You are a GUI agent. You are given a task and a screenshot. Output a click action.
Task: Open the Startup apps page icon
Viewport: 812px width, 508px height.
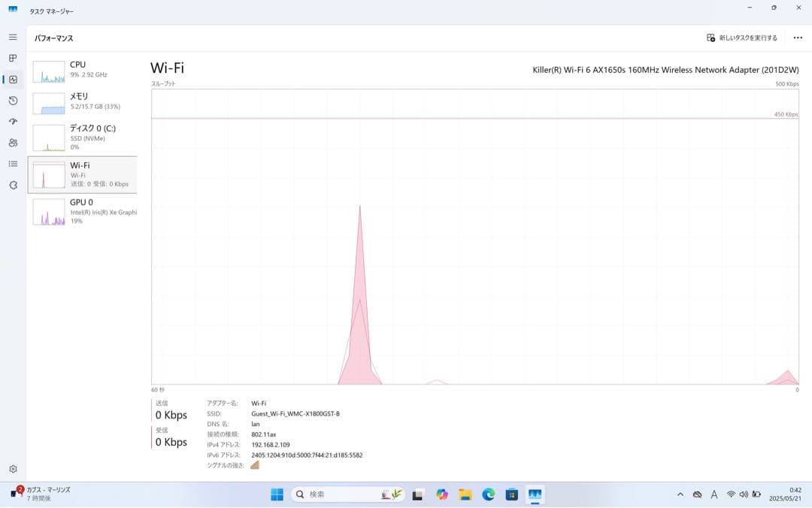(x=12, y=121)
